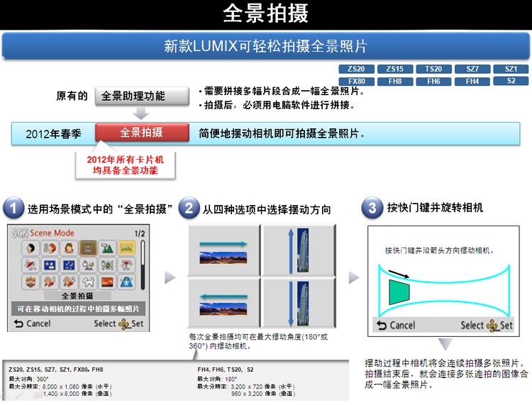The image size is (532, 405).
Task: Click the text 简便地摆动相机即可拍摄全景照片
Action: click(x=282, y=133)
